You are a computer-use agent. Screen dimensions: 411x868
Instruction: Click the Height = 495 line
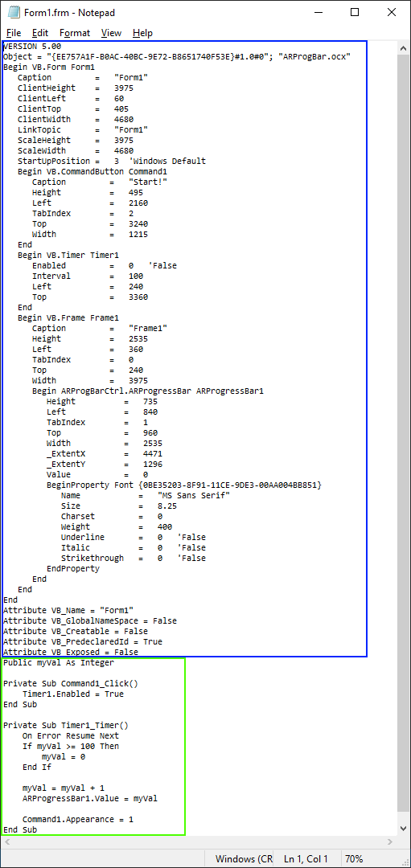88,193
